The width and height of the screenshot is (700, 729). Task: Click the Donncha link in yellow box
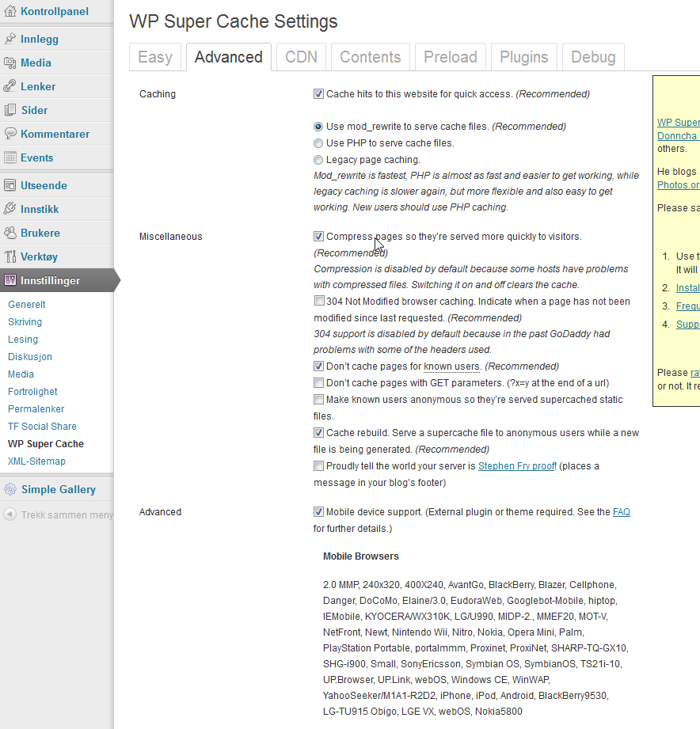679,136
